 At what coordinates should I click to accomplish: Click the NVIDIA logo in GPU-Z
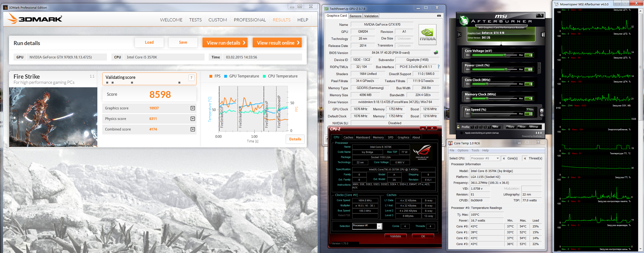coord(428,34)
